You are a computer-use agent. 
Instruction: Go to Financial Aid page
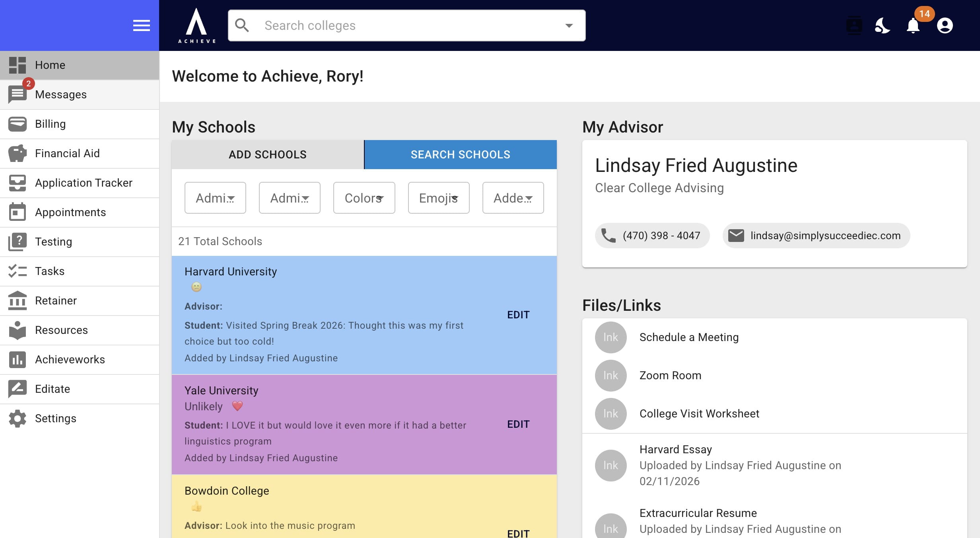pyautogui.click(x=80, y=153)
